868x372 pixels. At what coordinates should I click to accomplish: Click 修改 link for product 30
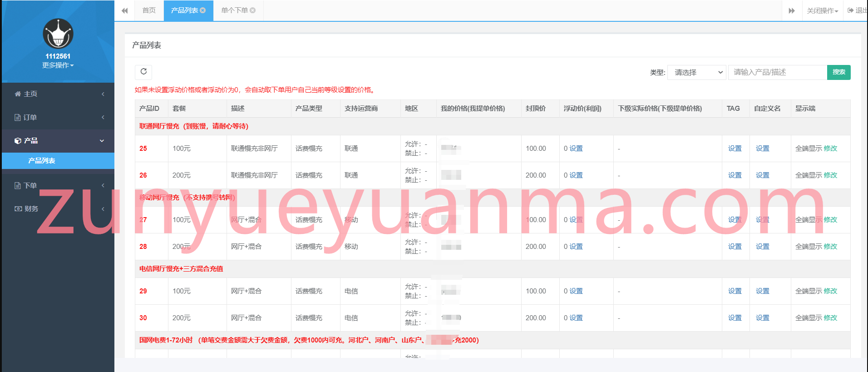click(x=830, y=318)
